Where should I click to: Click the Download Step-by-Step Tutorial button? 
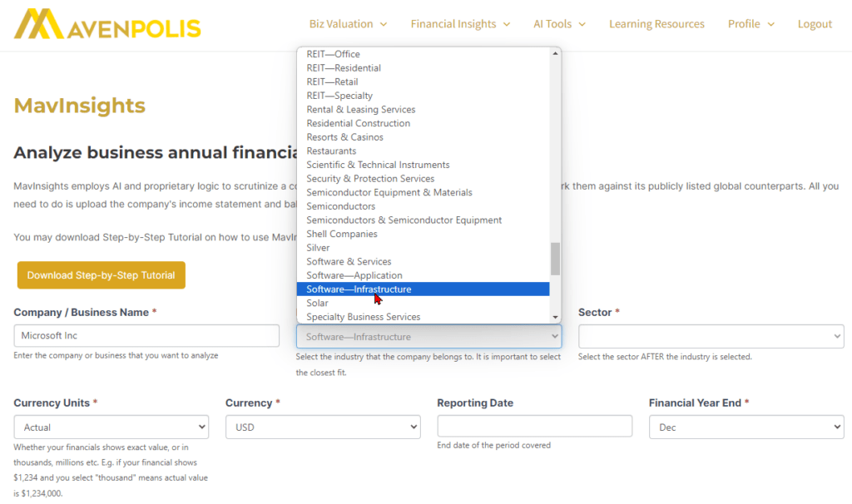click(x=101, y=274)
